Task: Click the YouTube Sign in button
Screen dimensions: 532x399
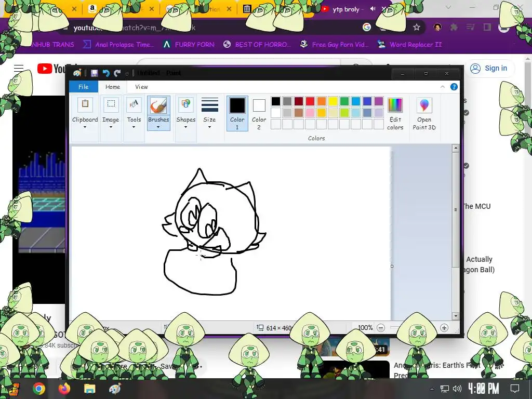Action: click(488, 68)
